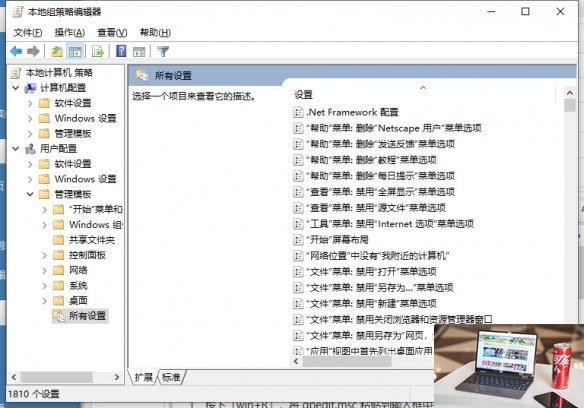This screenshot has width=584, height=408.
Task: Switch to the 标准 tab
Action: (171, 377)
